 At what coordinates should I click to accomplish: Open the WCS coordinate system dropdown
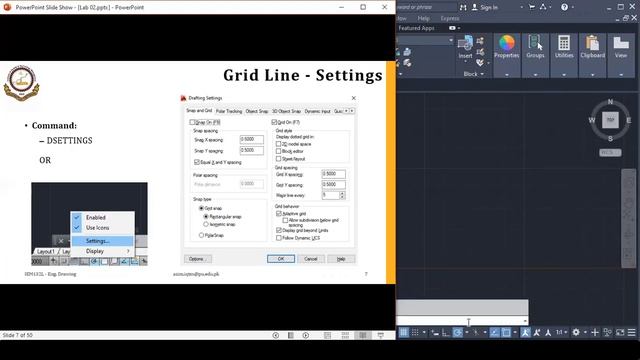tap(610, 152)
